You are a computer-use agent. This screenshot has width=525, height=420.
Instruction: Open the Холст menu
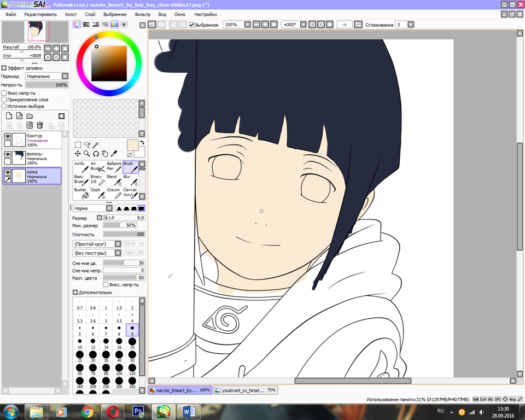click(71, 14)
